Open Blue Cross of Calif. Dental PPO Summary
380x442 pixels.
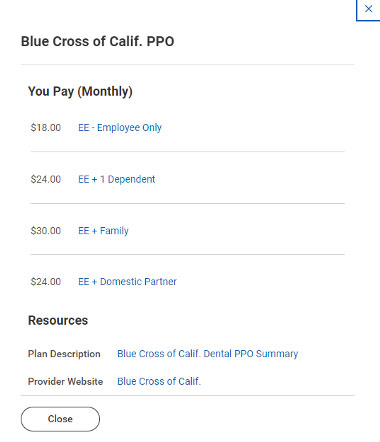coord(208,354)
